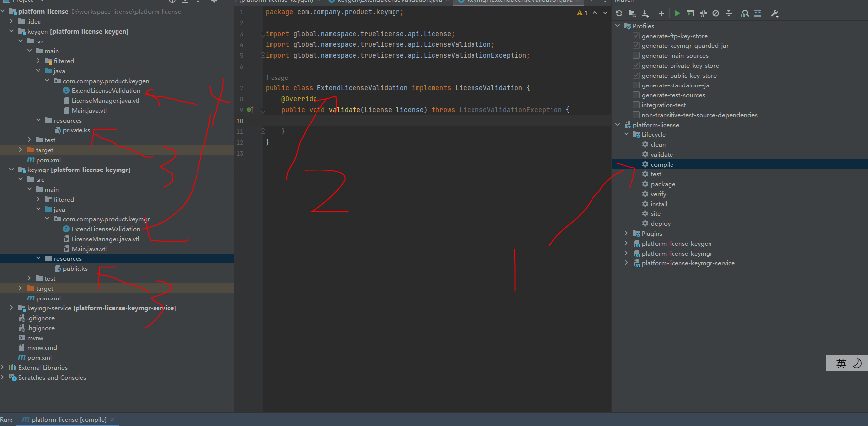868x426 pixels.
Task: Collapse the Lifecycle node
Action: click(627, 134)
